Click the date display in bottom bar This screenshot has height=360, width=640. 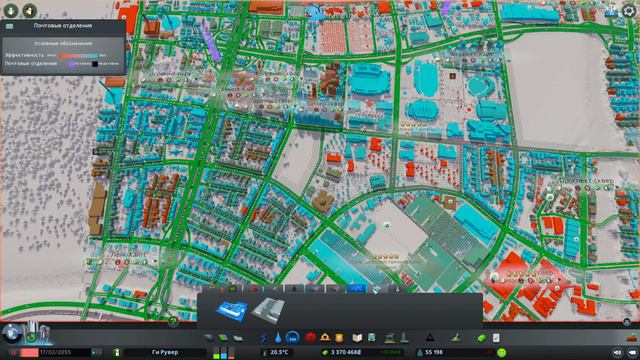coord(55,352)
